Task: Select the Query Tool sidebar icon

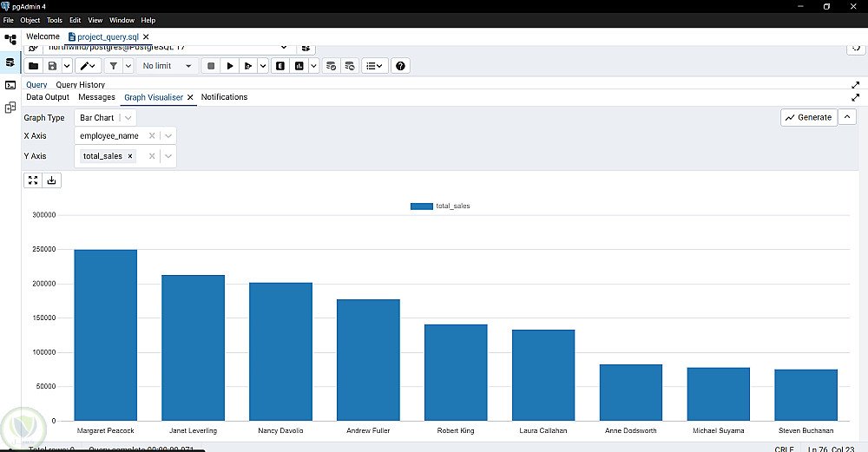Action: (x=10, y=62)
